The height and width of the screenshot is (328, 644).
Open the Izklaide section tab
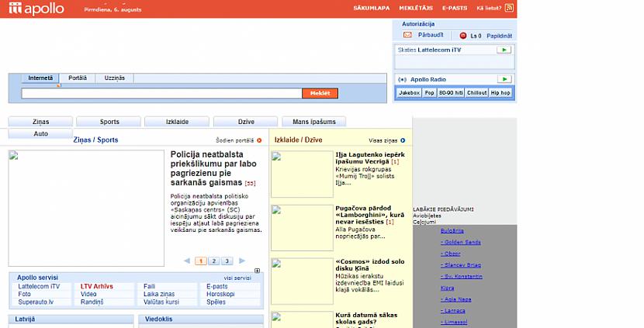tap(177, 122)
